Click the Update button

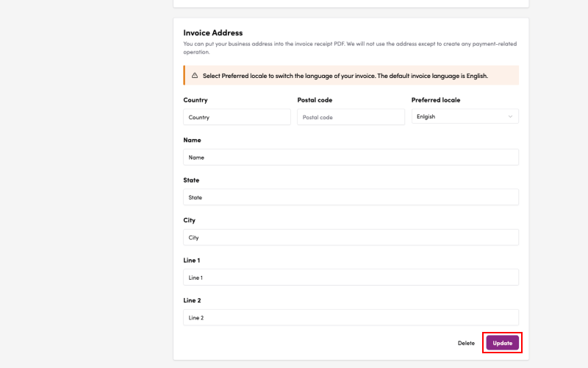(x=502, y=343)
